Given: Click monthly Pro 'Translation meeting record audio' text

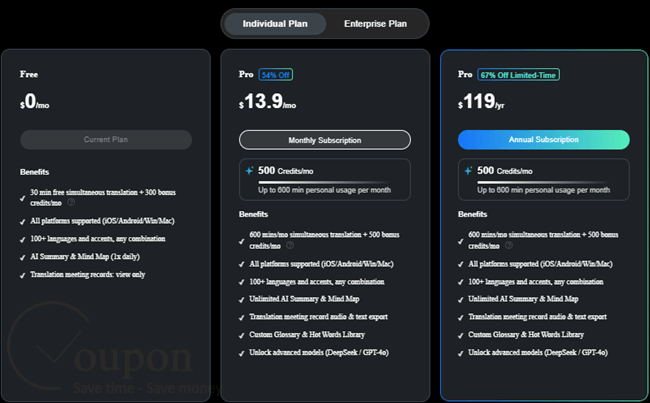Looking at the screenshot, I should [318, 317].
